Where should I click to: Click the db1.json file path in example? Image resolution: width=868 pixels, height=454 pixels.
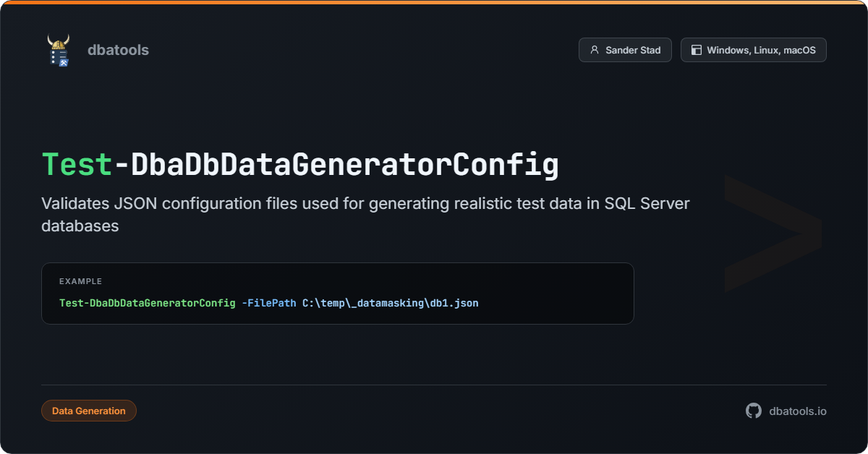391,303
